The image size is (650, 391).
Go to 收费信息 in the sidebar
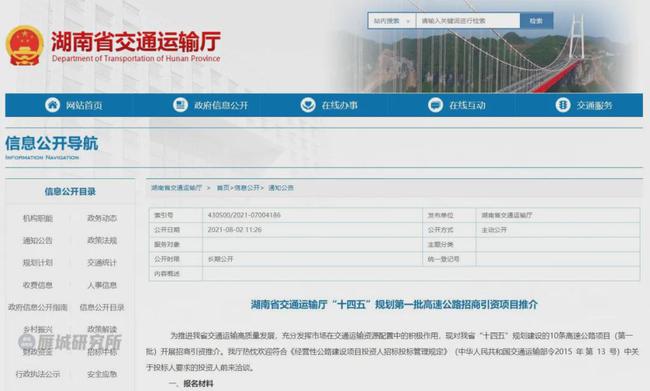tap(38, 285)
